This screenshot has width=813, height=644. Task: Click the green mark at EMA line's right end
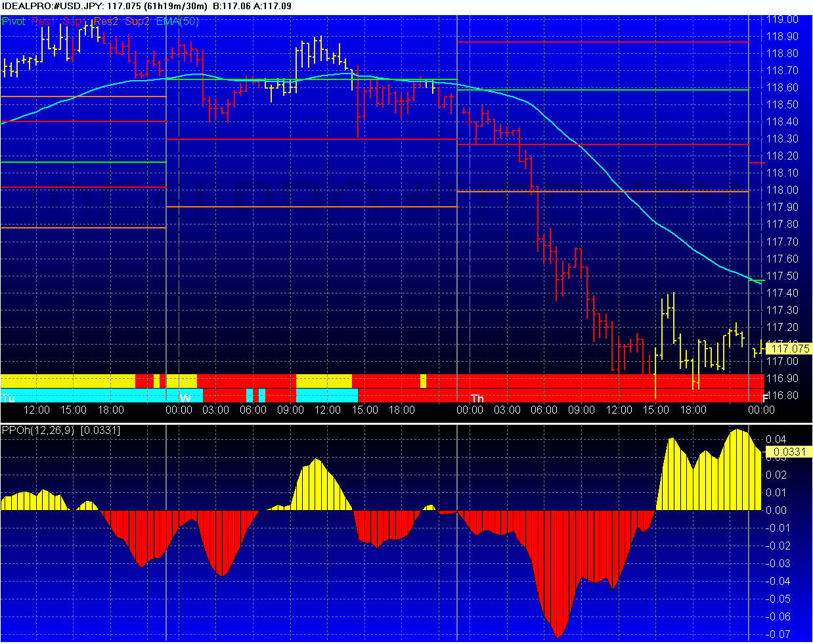[757, 280]
